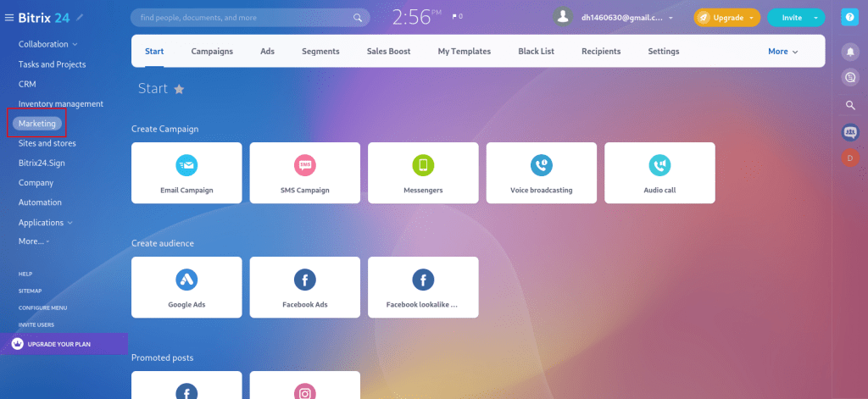Image resolution: width=868 pixels, height=399 pixels.
Task: Click the crown icon in Upgrade Your Plan
Action: pyautogui.click(x=18, y=344)
